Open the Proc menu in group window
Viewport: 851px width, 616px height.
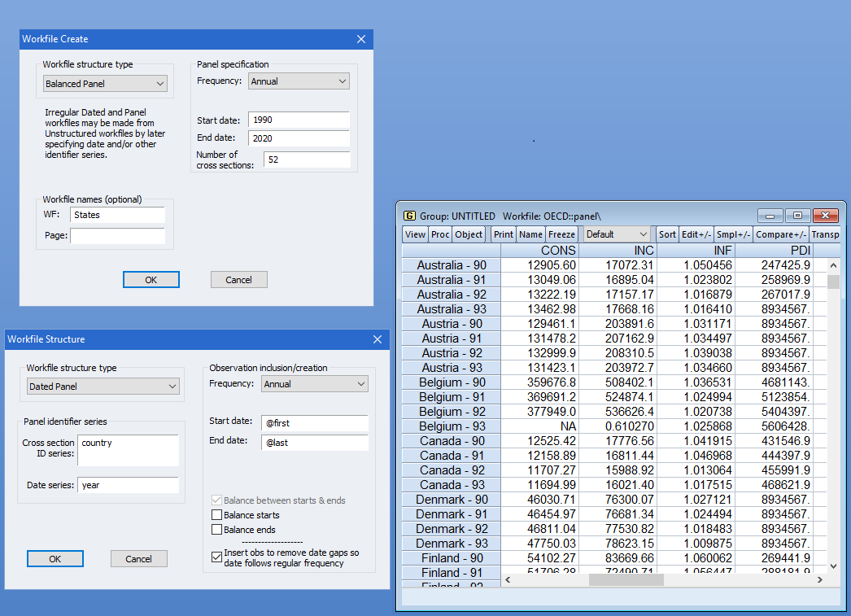440,234
